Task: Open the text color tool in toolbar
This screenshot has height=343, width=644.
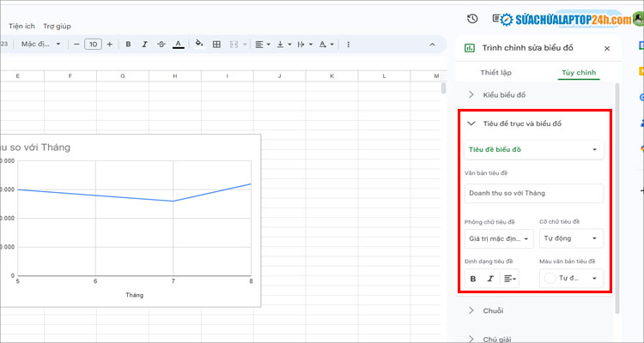Action: (178, 44)
